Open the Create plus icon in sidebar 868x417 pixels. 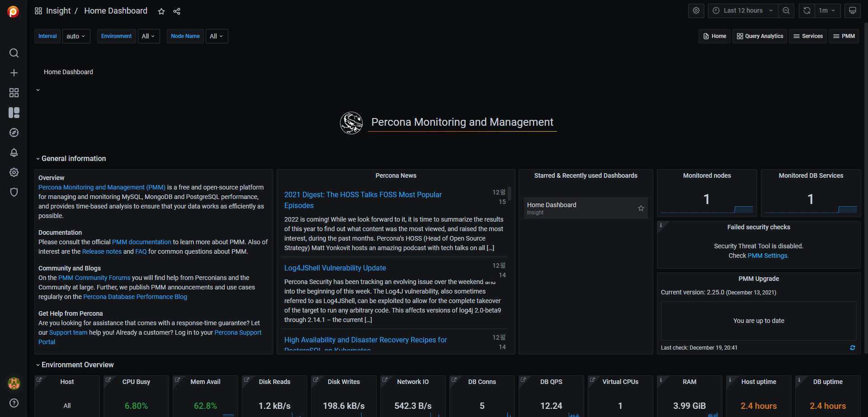[14, 73]
